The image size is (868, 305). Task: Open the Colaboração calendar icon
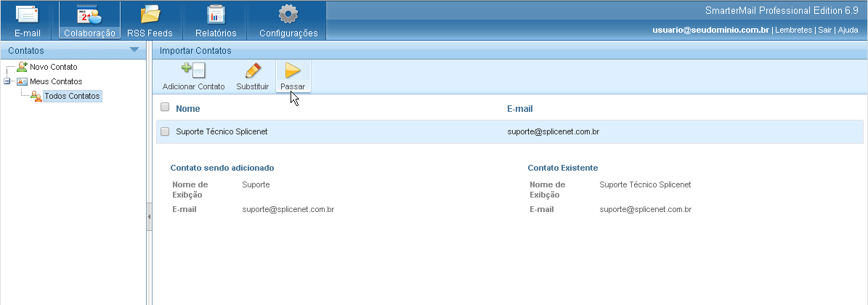tap(89, 15)
